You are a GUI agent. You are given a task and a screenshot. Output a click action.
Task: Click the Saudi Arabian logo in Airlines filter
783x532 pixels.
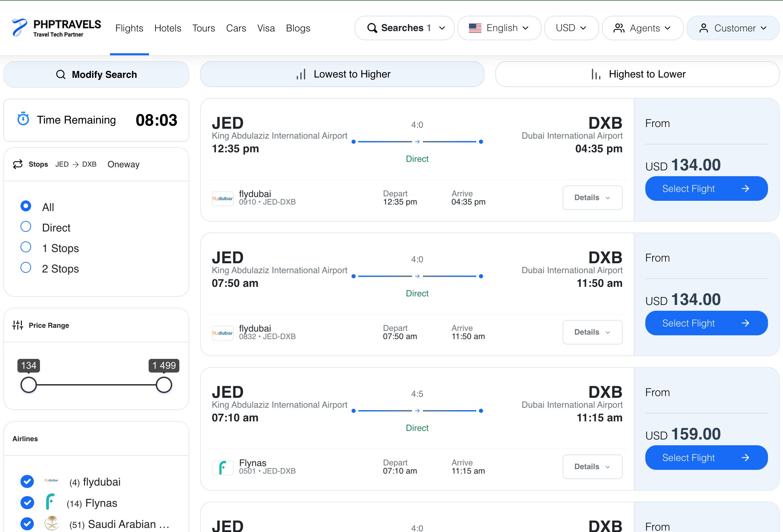point(52,523)
